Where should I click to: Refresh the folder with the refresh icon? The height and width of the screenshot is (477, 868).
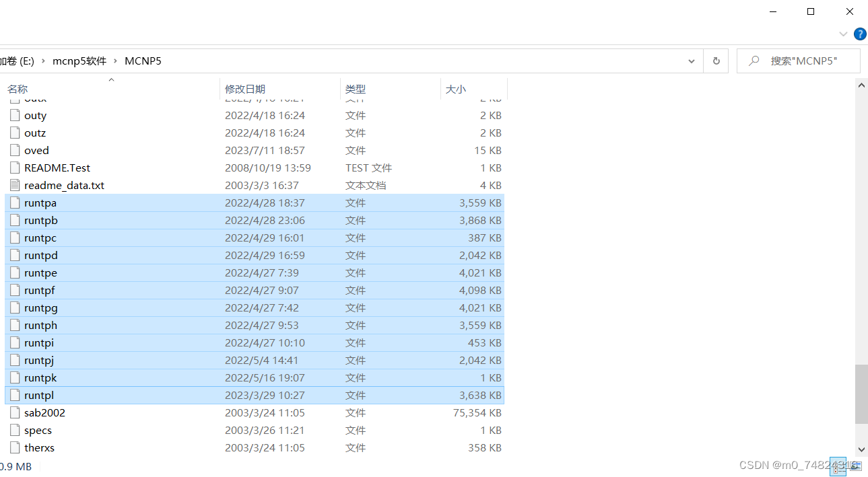click(715, 61)
